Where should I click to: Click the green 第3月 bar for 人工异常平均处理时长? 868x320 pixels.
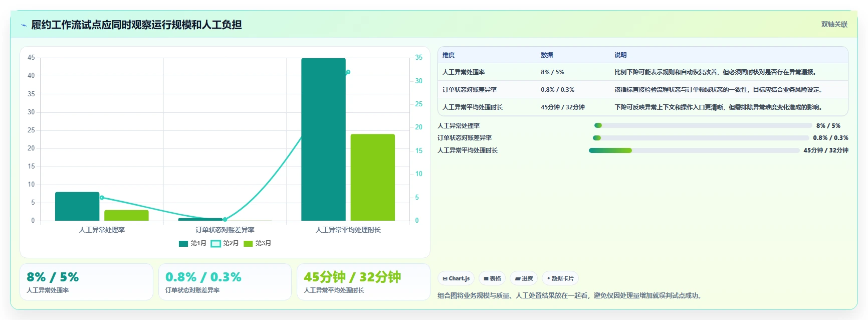[373, 178]
